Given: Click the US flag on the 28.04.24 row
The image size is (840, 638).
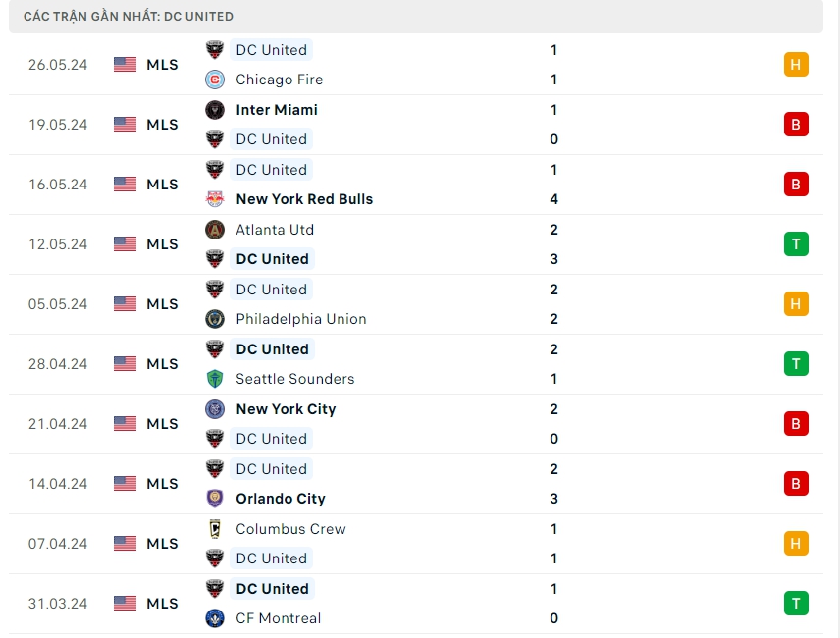Looking at the screenshot, I should [126, 364].
